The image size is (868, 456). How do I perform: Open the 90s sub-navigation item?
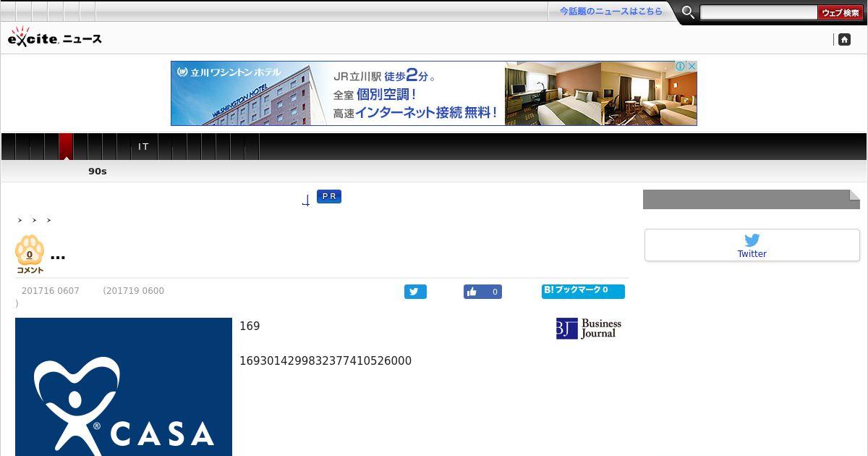click(98, 172)
